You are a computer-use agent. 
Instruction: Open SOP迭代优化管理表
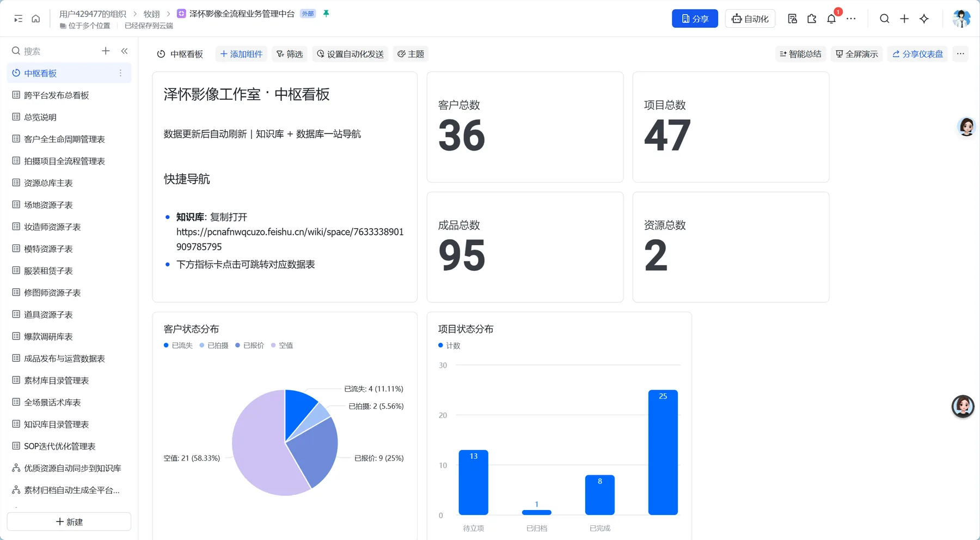pyautogui.click(x=69, y=446)
